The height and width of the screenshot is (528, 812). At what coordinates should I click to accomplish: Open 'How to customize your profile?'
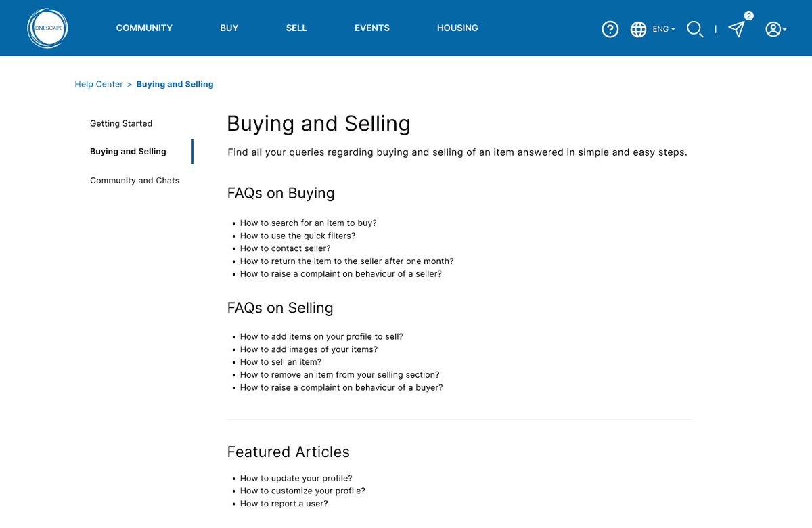click(302, 491)
